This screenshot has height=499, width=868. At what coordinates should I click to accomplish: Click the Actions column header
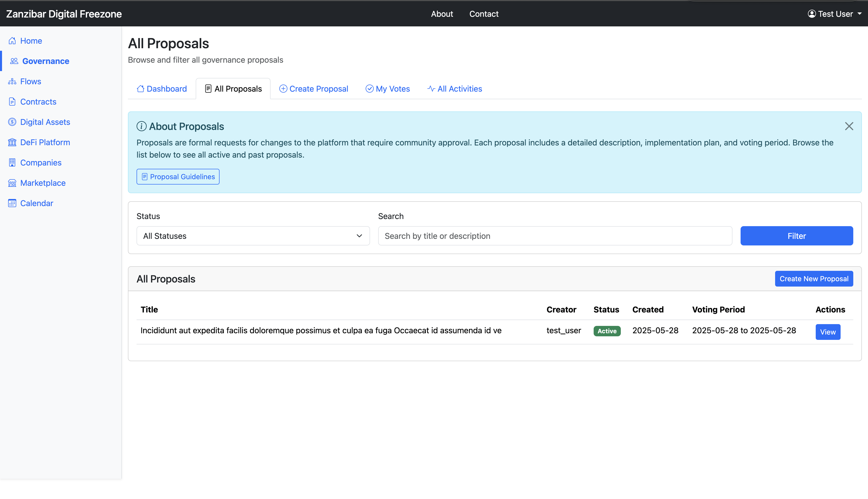pyautogui.click(x=830, y=310)
